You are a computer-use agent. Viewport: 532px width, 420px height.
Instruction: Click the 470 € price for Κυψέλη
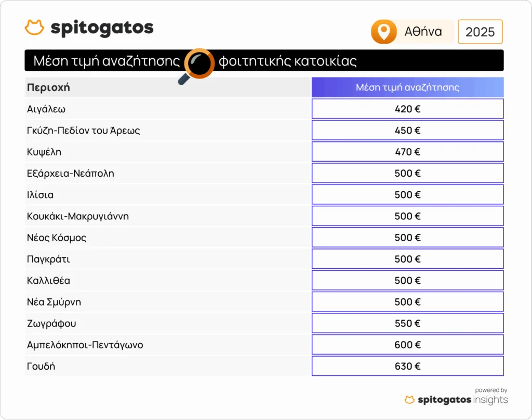point(407,152)
